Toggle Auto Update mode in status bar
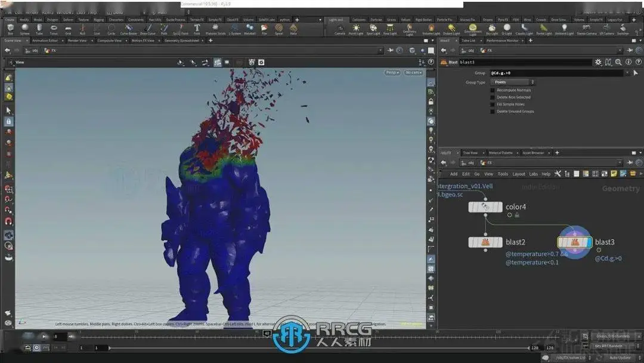This screenshot has width=644, height=363. pyautogui.click(x=620, y=358)
